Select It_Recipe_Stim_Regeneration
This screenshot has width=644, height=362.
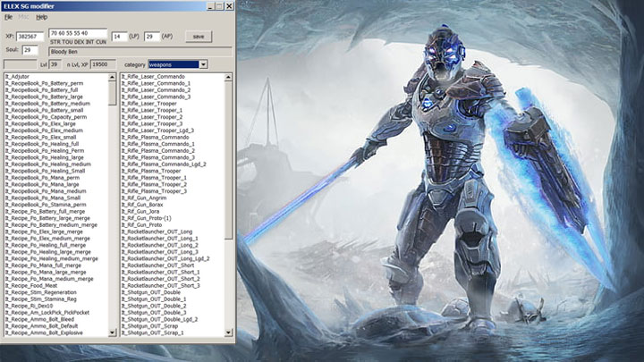click(41, 292)
